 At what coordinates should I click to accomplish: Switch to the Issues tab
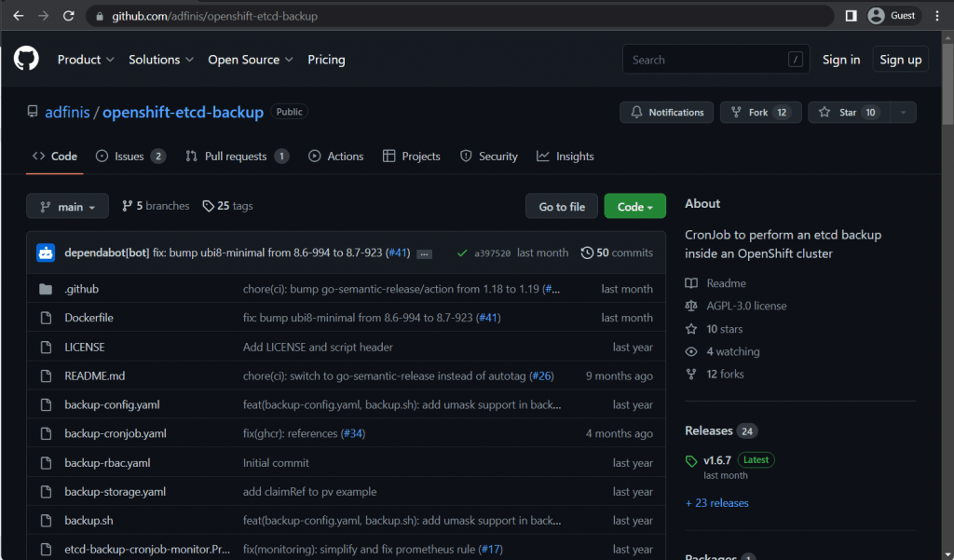tap(130, 157)
